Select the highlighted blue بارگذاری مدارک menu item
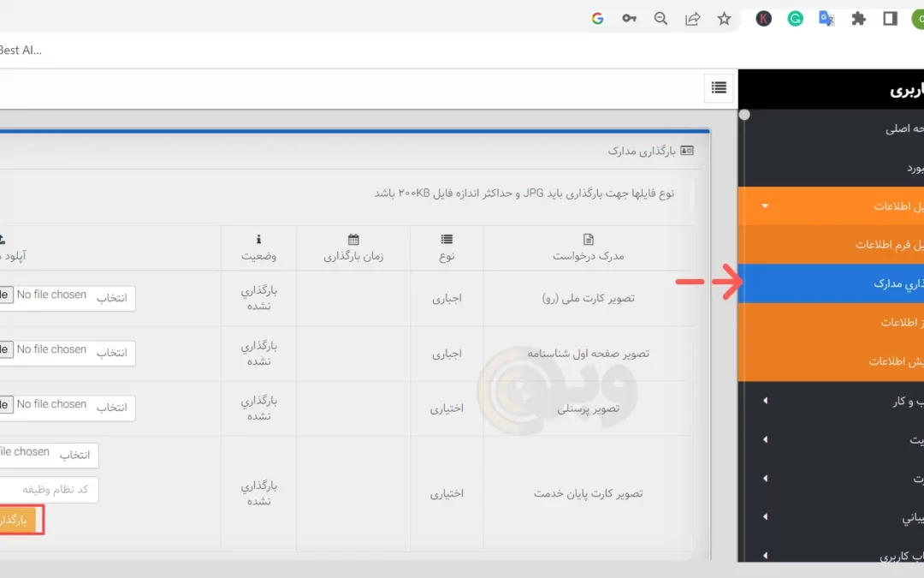The width and height of the screenshot is (924, 578). (x=830, y=283)
